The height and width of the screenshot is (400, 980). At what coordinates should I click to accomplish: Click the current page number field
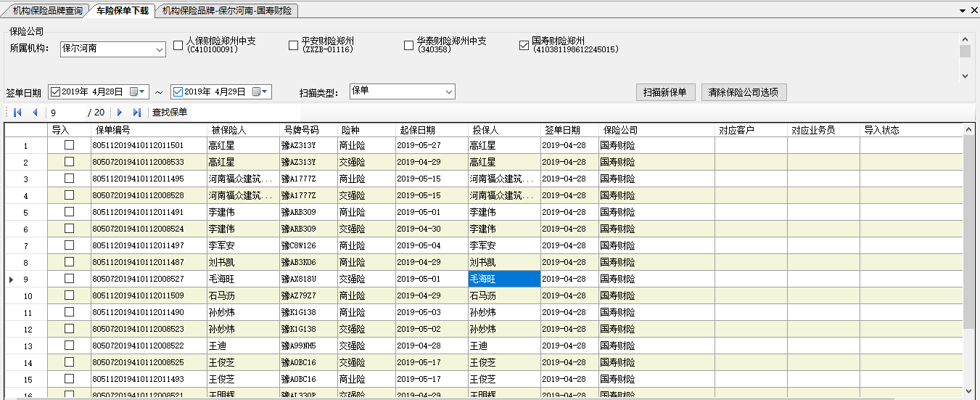[x=65, y=113]
